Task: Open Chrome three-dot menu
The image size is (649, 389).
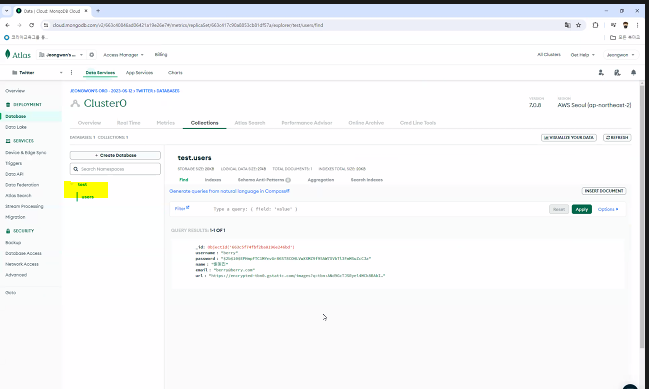Action: (637, 25)
